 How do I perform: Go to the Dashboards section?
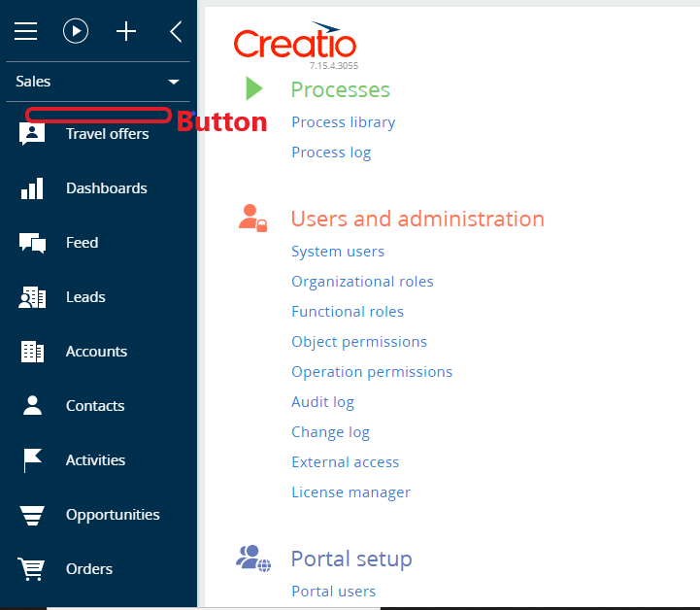pos(106,188)
